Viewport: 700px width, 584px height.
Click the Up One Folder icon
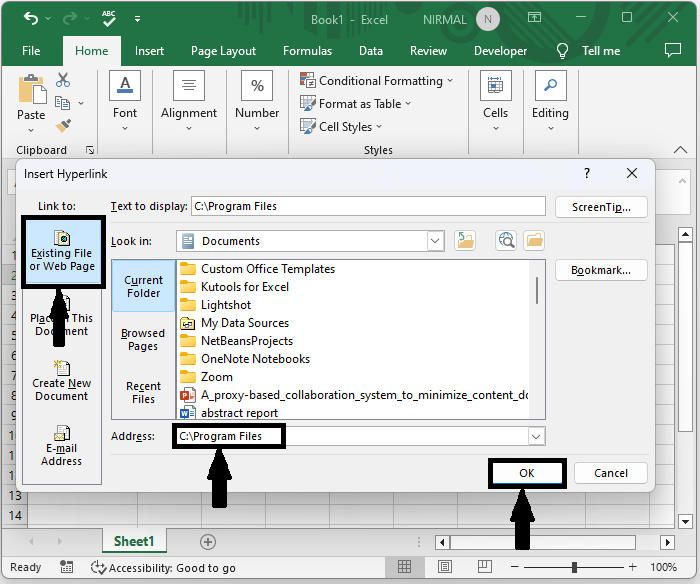click(465, 240)
